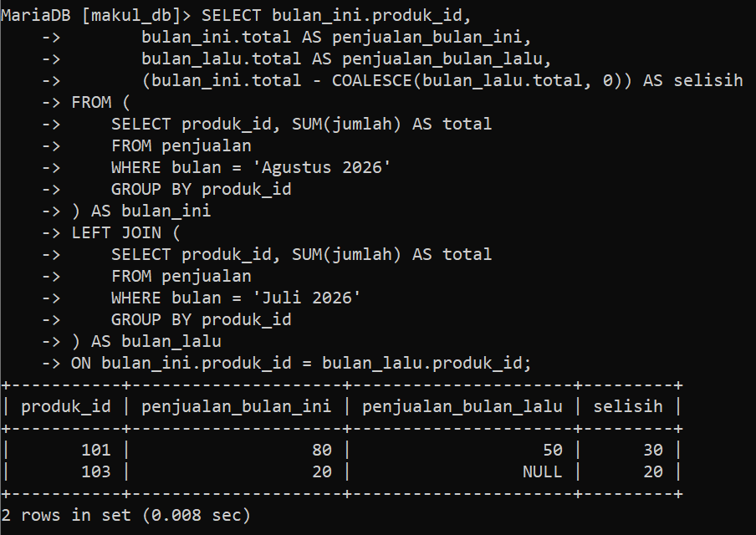Viewport: 756px width, 535px height.
Task: Click the ') AS bulan_lalu' alias line
Action: pyautogui.click(x=146, y=341)
